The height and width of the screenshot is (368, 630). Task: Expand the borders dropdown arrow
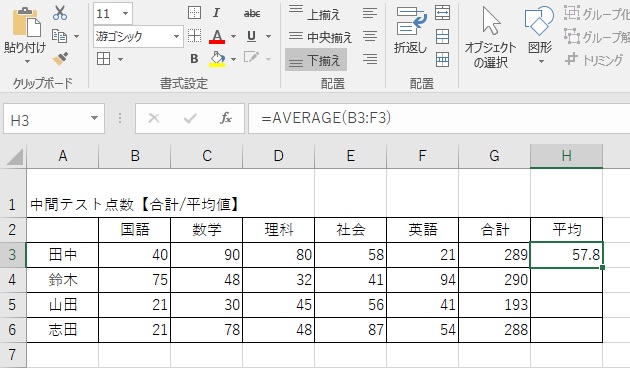pyautogui.click(x=120, y=59)
